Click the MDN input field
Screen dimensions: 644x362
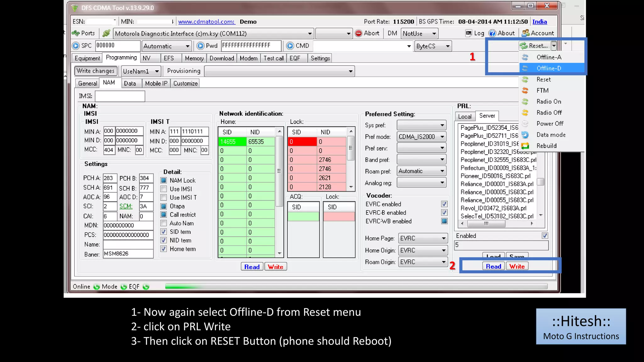pos(128,225)
